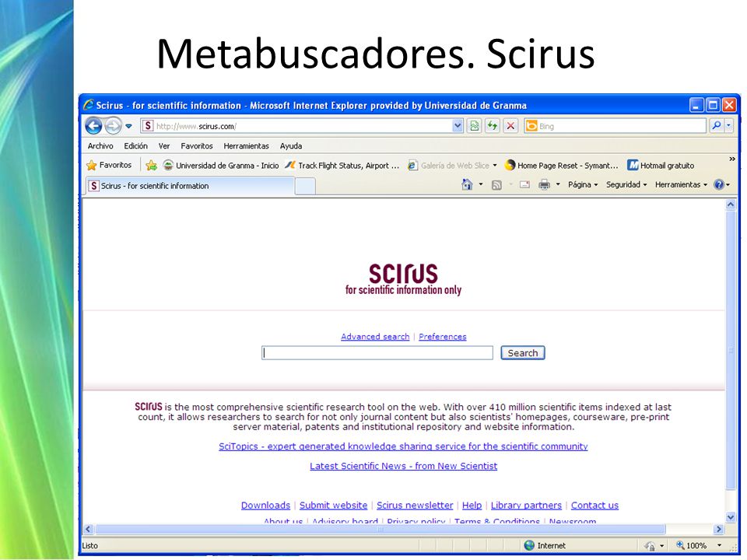This screenshot has width=747, height=560.
Task: Click the Favoritos star button
Action: [109, 165]
